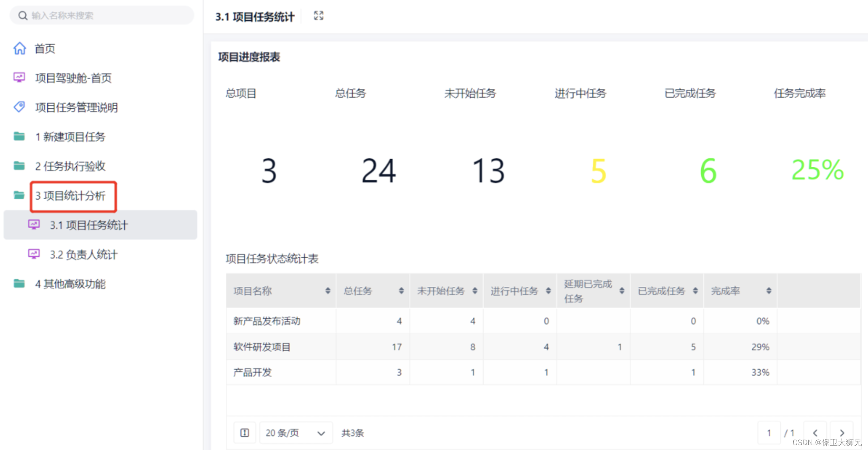Collapse the 3 项目统计分析 folder
Viewport: 868px width, 450px height.
[x=70, y=196]
